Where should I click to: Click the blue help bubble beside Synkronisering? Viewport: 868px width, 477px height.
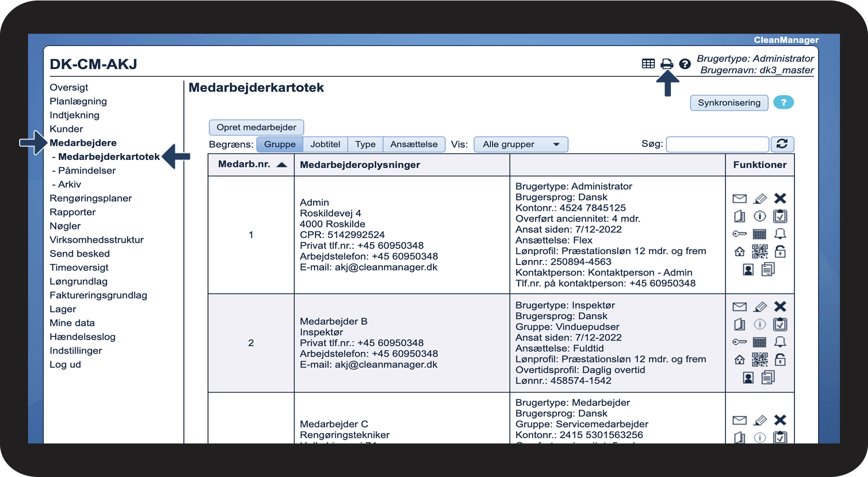pos(784,102)
